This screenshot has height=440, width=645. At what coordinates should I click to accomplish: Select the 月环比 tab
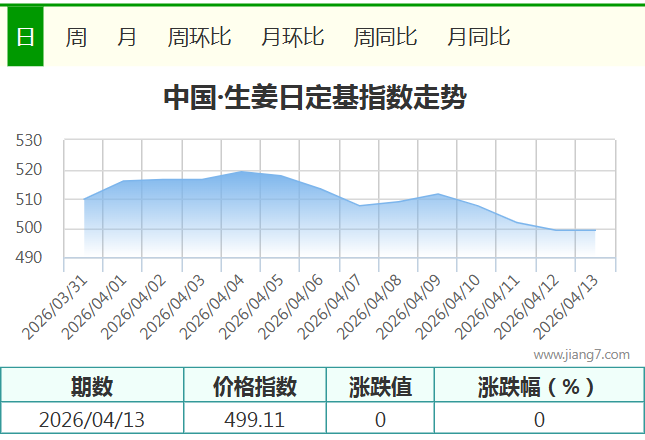pos(292,37)
